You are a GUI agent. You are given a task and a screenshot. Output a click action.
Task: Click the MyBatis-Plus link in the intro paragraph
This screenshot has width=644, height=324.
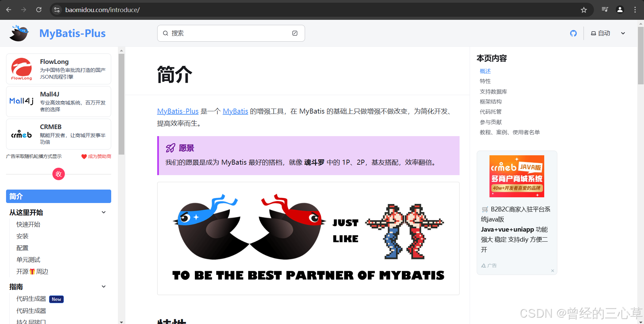coord(178,111)
